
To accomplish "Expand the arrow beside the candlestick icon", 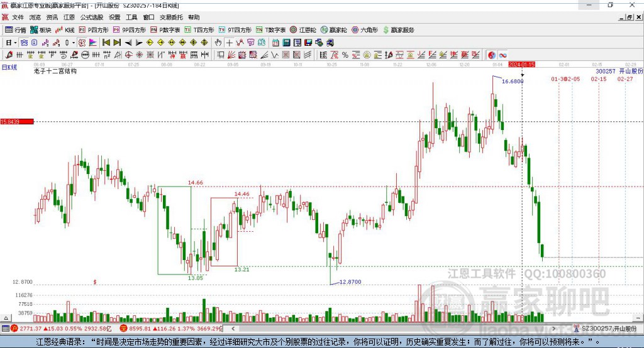I will [x=74, y=42].
